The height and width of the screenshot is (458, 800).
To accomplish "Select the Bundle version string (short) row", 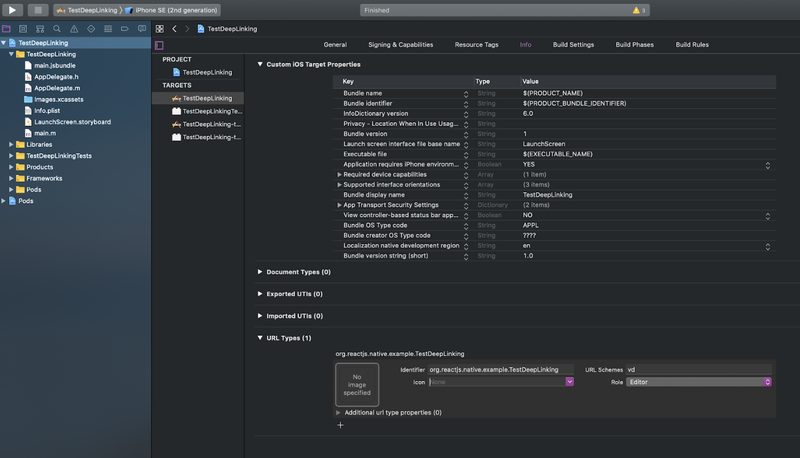I will (x=554, y=256).
